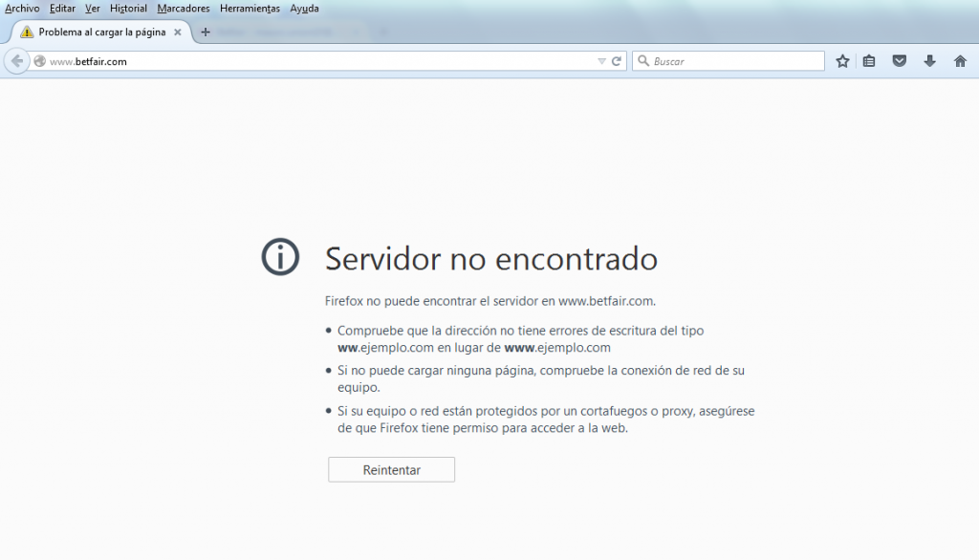
Task: Click the globe site identity icon
Action: [x=39, y=61]
